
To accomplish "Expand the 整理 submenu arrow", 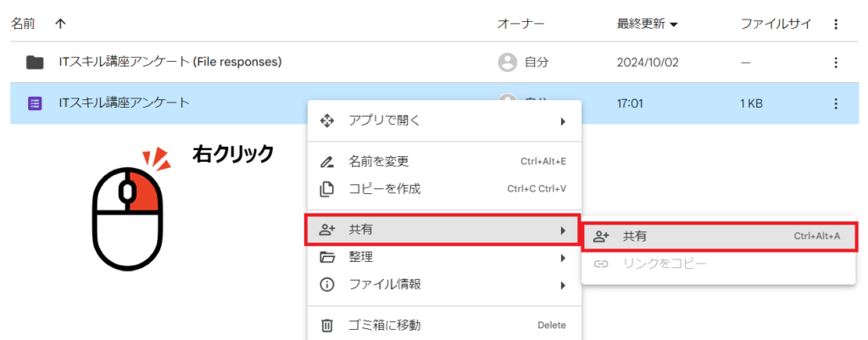I will point(562,258).
